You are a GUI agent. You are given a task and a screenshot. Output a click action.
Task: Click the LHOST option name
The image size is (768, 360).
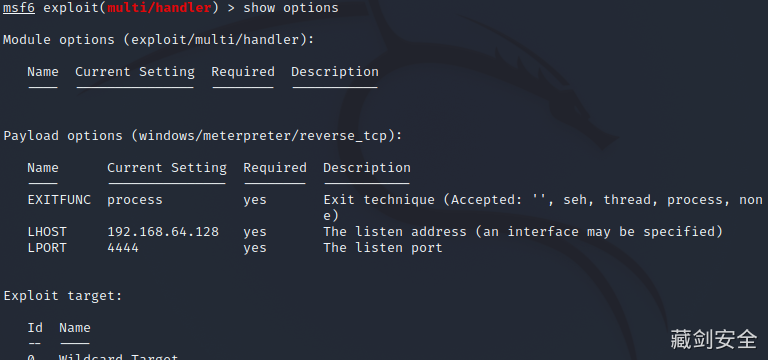click(47, 232)
